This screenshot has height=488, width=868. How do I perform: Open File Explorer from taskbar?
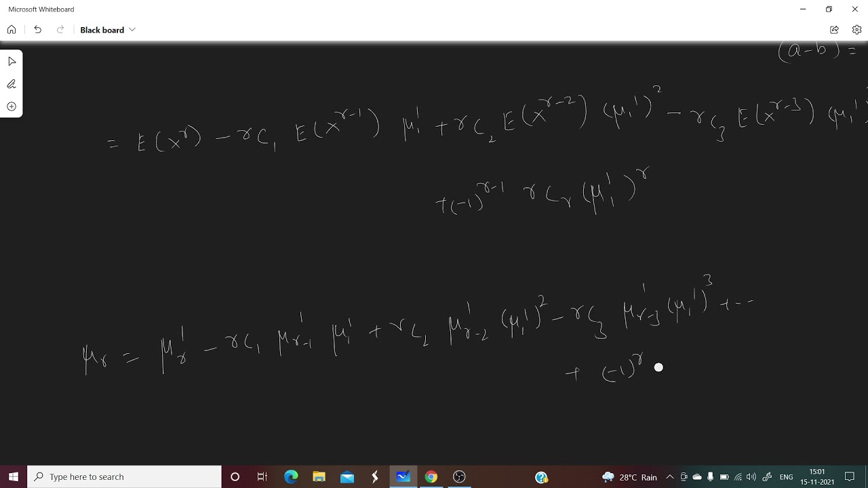pos(319,476)
